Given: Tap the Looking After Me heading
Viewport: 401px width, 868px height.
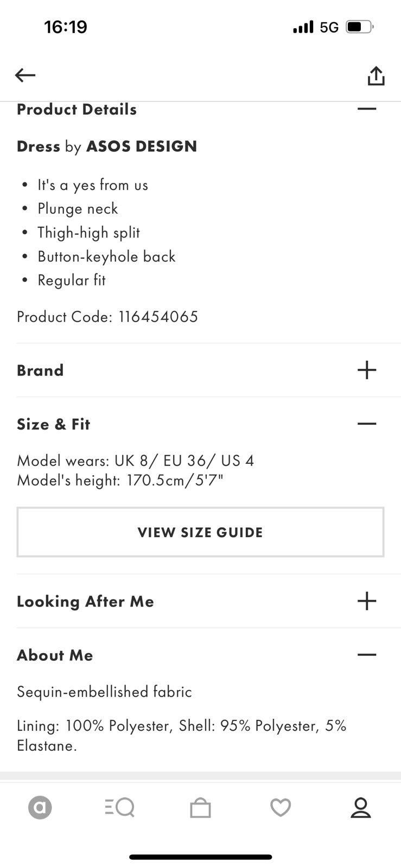Looking at the screenshot, I should click(85, 602).
